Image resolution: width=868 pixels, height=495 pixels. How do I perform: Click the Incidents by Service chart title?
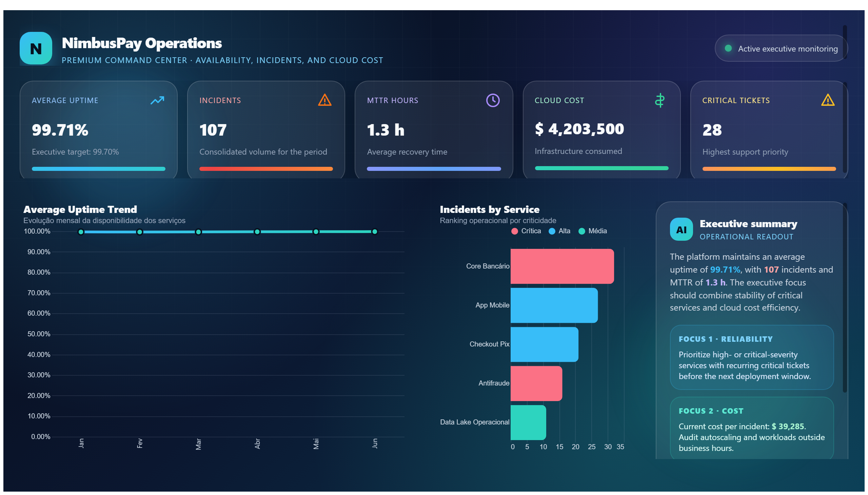click(x=490, y=210)
